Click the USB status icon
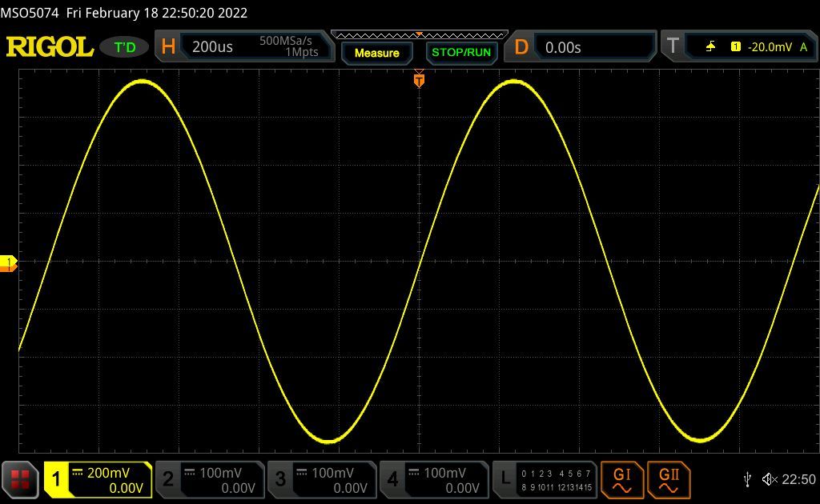Image resolution: width=820 pixels, height=504 pixels. tap(747, 479)
